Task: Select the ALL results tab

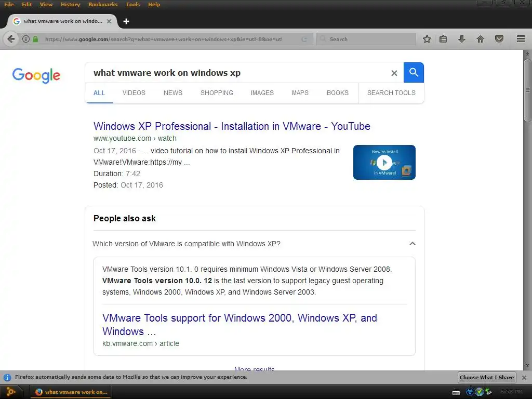Action: (x=99, y=93)
